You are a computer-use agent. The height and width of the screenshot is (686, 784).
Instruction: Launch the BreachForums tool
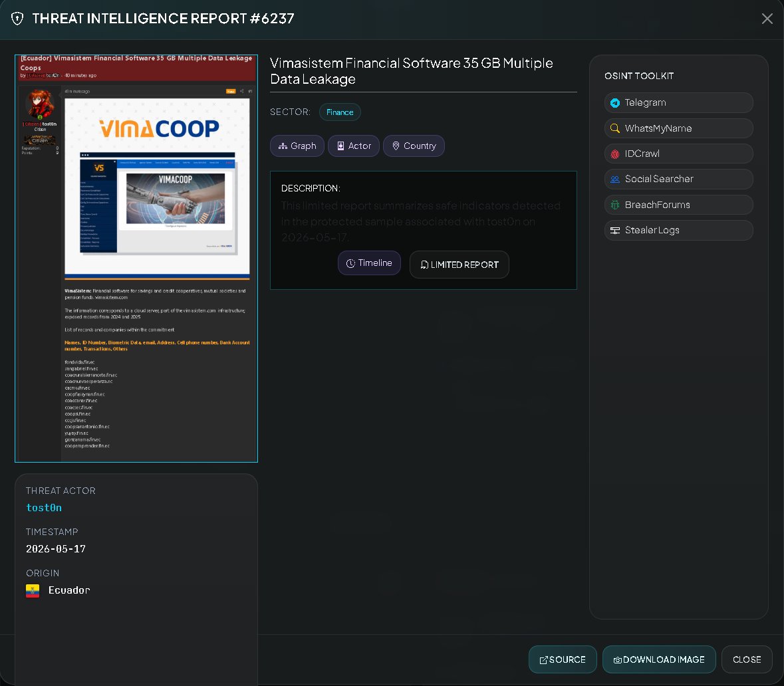coord(678,205)
